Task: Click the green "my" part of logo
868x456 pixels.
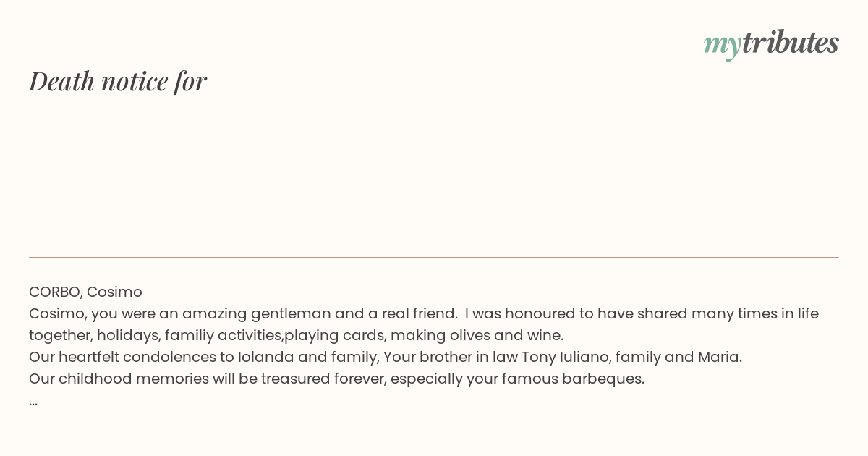Action: 722,43
